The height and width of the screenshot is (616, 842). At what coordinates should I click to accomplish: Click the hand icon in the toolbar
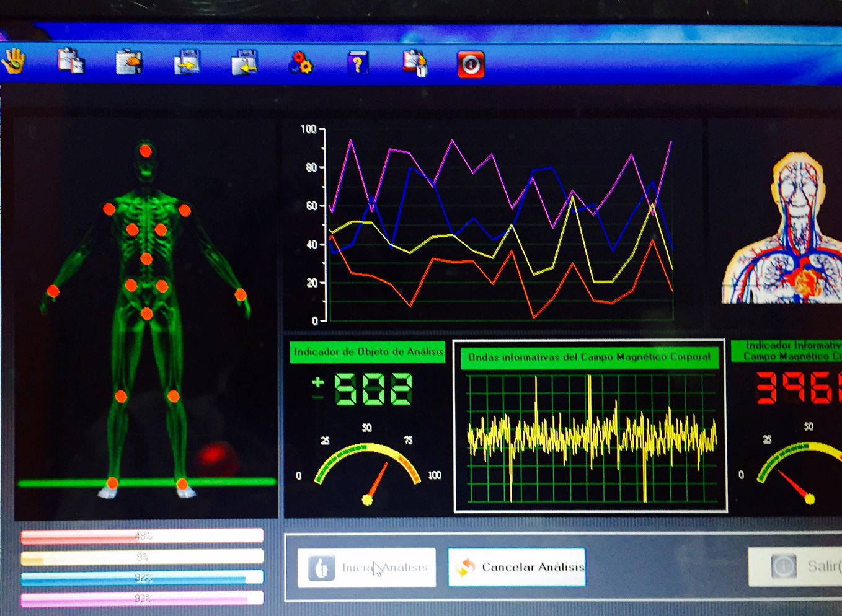pos(14,61)
